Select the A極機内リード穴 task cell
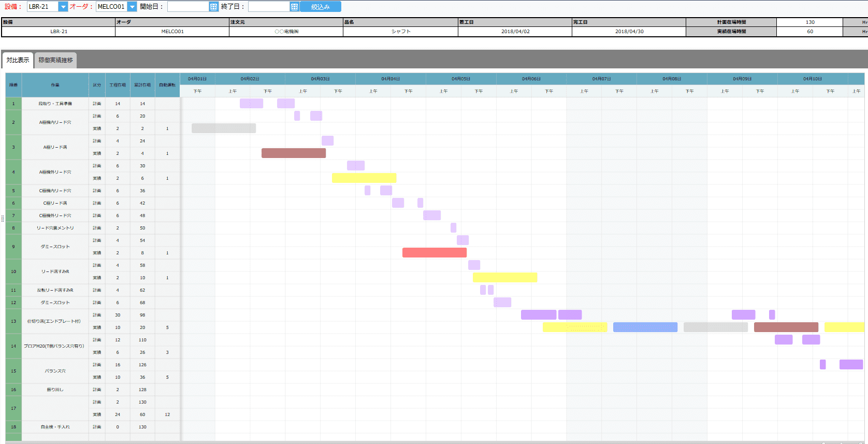868x444 pixels. [55, 122]
